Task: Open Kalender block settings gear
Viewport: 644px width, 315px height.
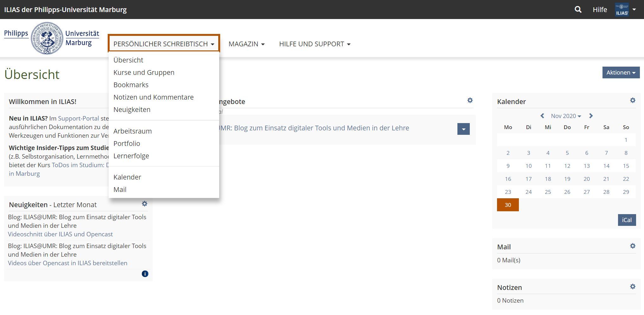Action: (633, 101)
